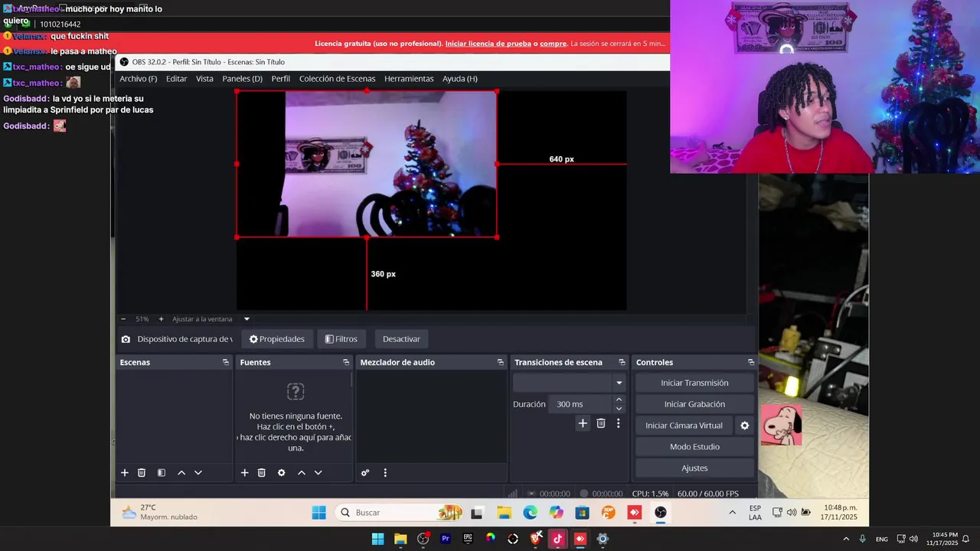Zoom in the OBS preview with plus

pyautogui.click(x=161, y=319)
